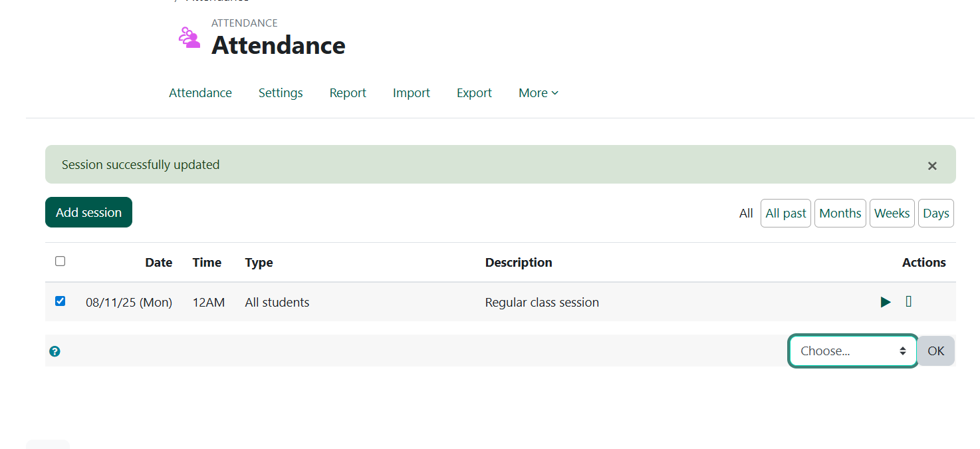Go to the Import tab

(x=411, y=93)
